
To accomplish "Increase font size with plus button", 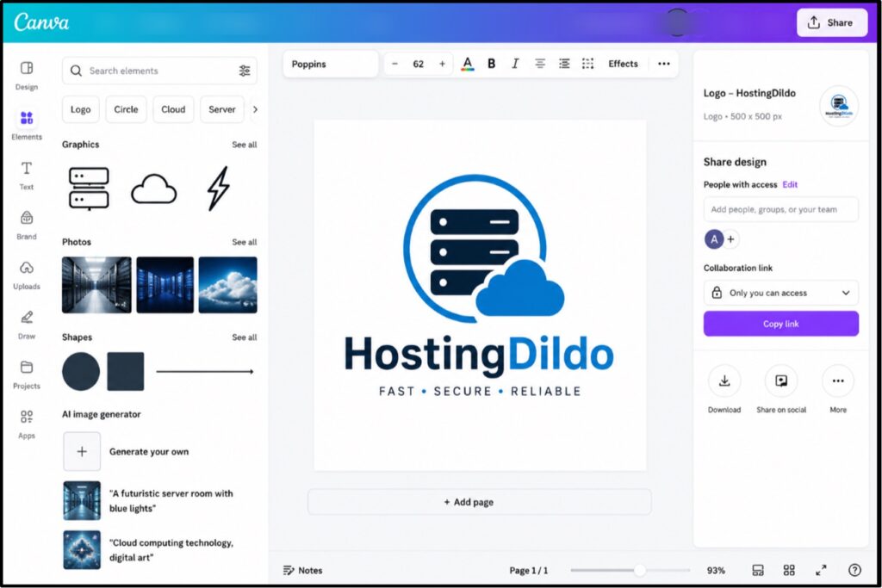I will pos(442,64).
